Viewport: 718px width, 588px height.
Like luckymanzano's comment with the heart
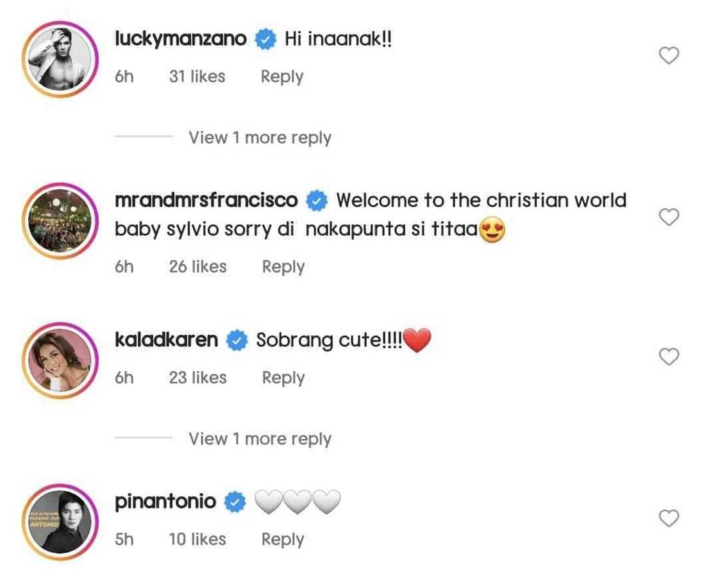tap(669, 56)
